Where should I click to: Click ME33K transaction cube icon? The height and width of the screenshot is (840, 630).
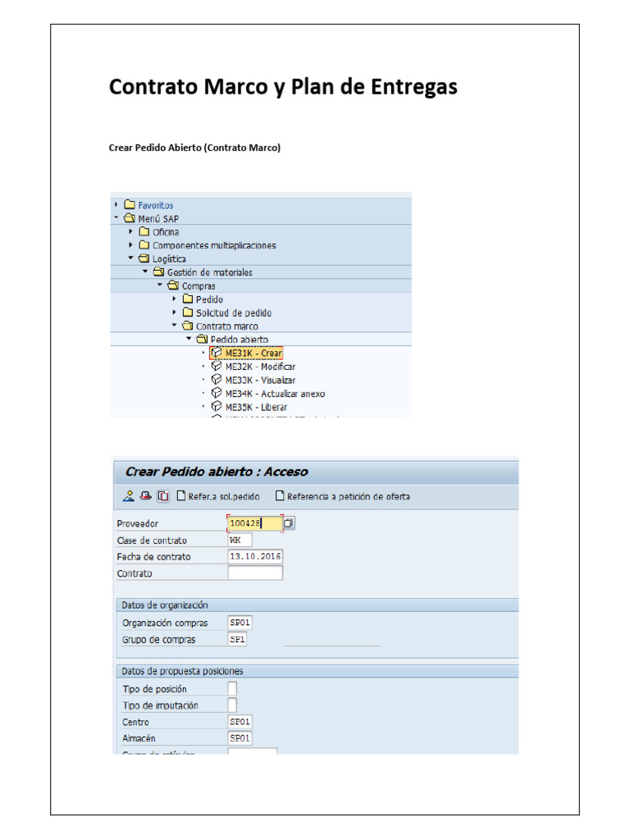coord(217,379)
